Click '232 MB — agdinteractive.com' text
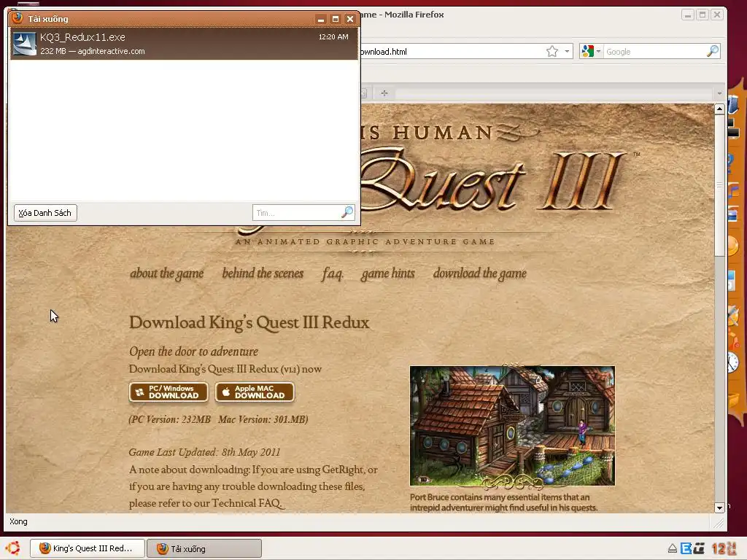Viewport: 747px width, 560px height. (93, 51)
